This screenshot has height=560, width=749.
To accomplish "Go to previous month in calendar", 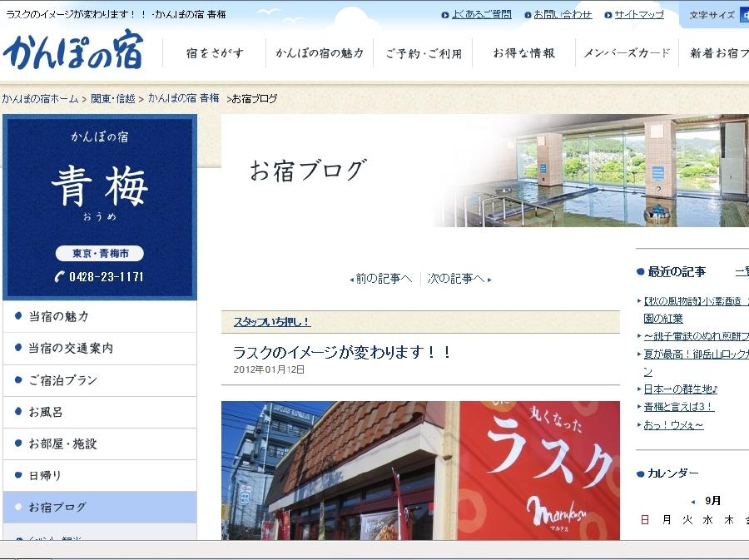I will (x=692, y=502).
